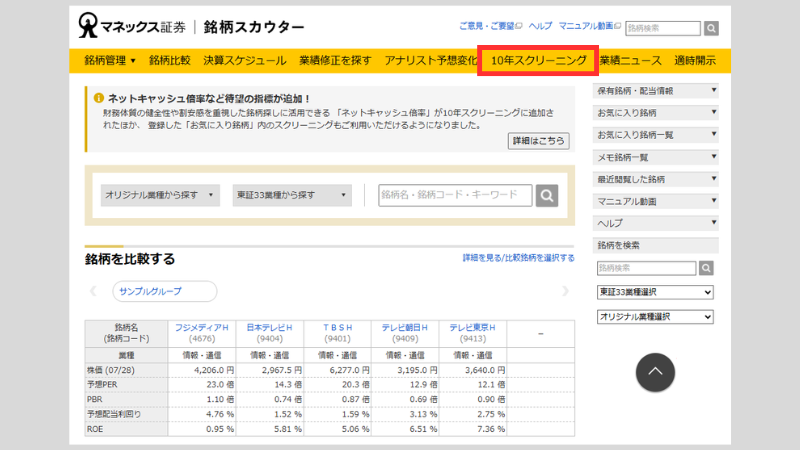Open the 東証33業種選択 combo box
The height and width of the screenshot is (450, 800).
pyautogui.click(x=655, y=292)
